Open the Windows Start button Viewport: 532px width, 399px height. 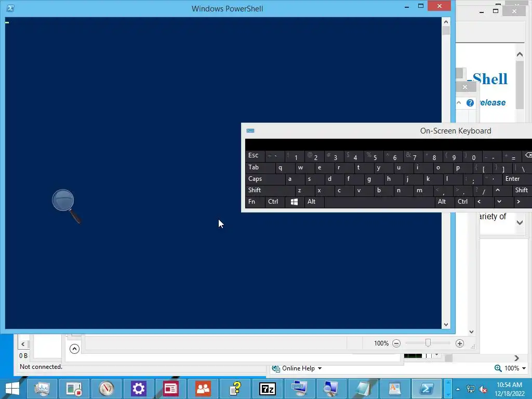pos(12,389)
